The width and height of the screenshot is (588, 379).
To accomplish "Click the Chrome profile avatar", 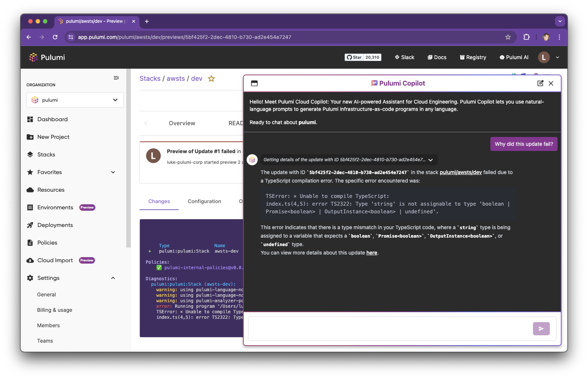I will coord(546,37).
